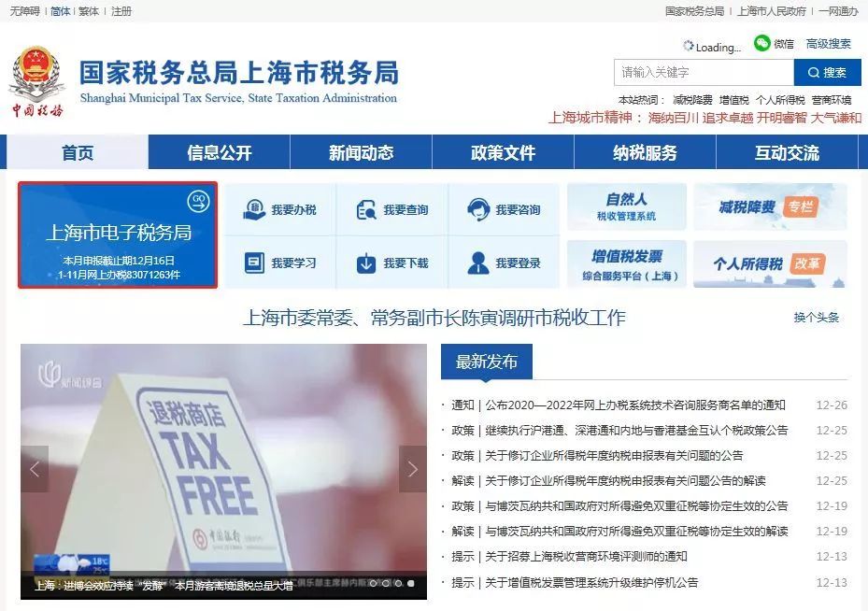This screenshot has width=868, height=611.
Task: Click the TAX FREE carousel image
Action: (223, 472)
